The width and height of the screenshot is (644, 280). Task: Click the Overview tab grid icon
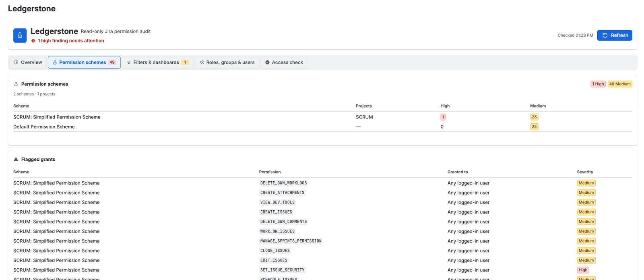[17, 62]
